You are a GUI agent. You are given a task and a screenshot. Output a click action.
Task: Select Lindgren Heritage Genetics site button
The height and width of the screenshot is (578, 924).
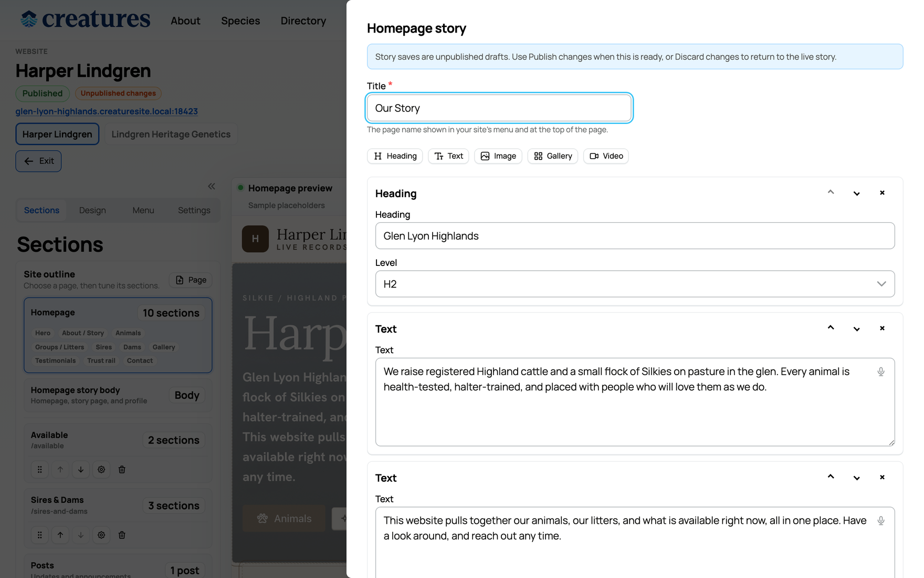[x=171, y=134]
